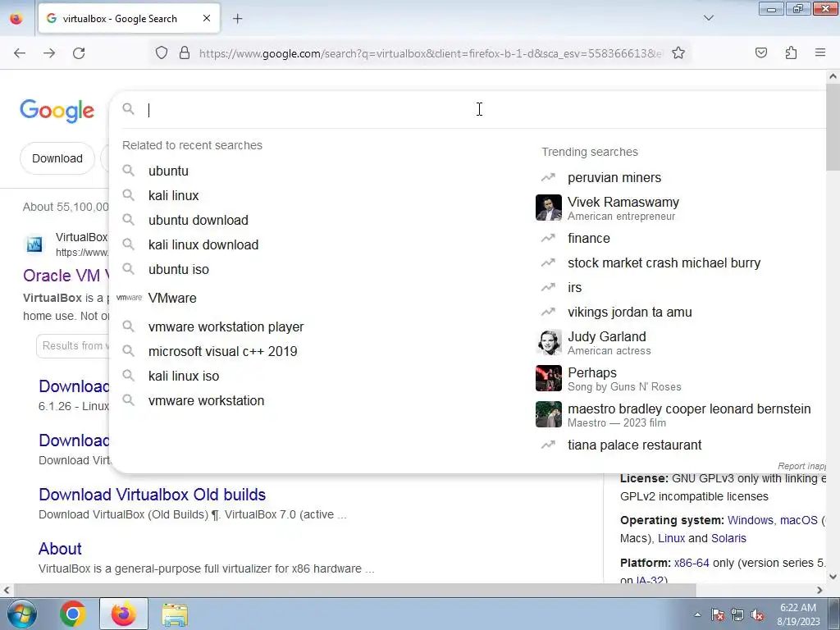Open the tracking protection shield icon
The image size is (840, 630).
(x=162, y=53)
